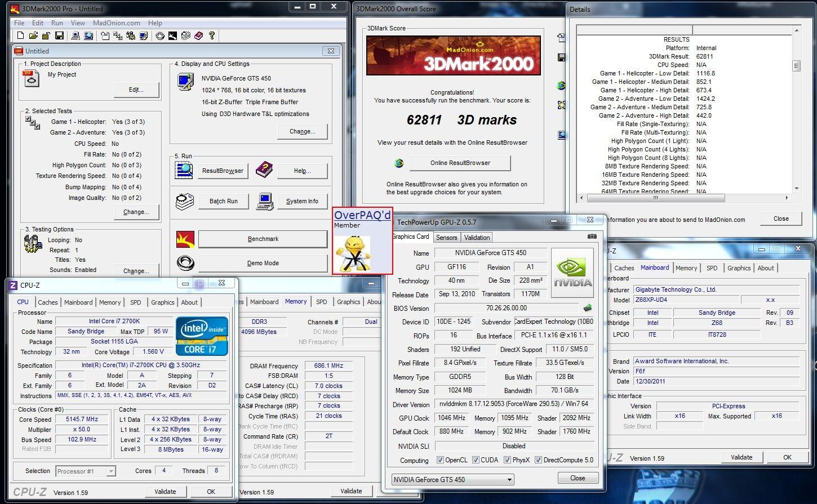Toggle the DirectCompute 5.0 checkbox
The width and height of the screenshot is (817, 504).
point(538,460)
